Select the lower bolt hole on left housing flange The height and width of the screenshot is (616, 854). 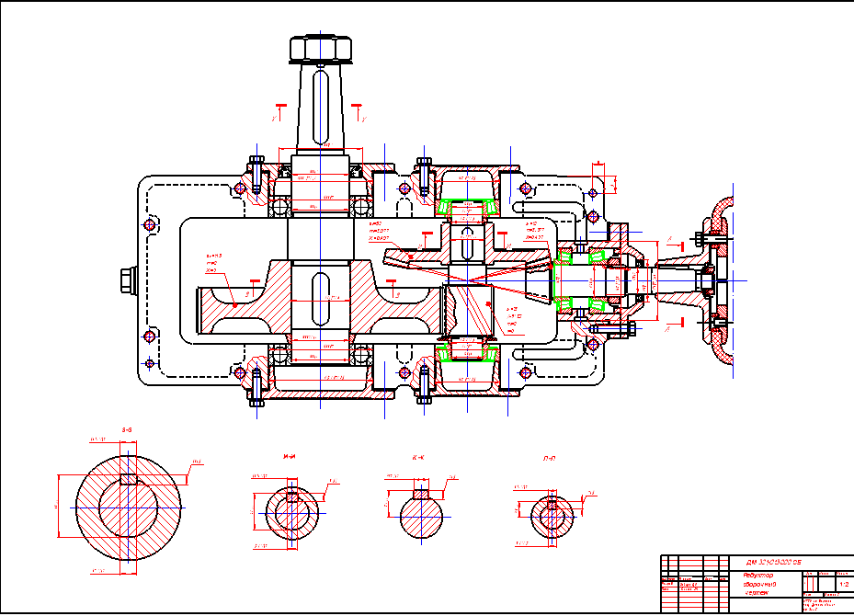coord(149,337)
